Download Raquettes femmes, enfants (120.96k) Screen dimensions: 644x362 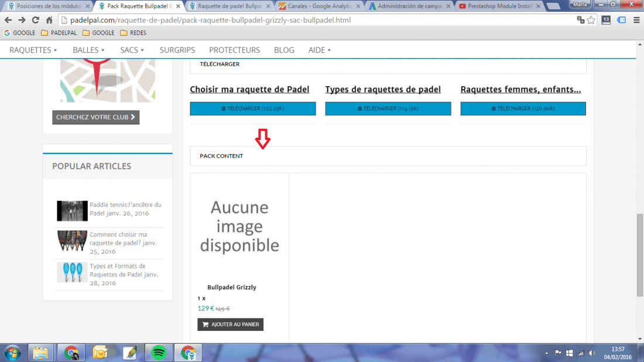point(523,108)
